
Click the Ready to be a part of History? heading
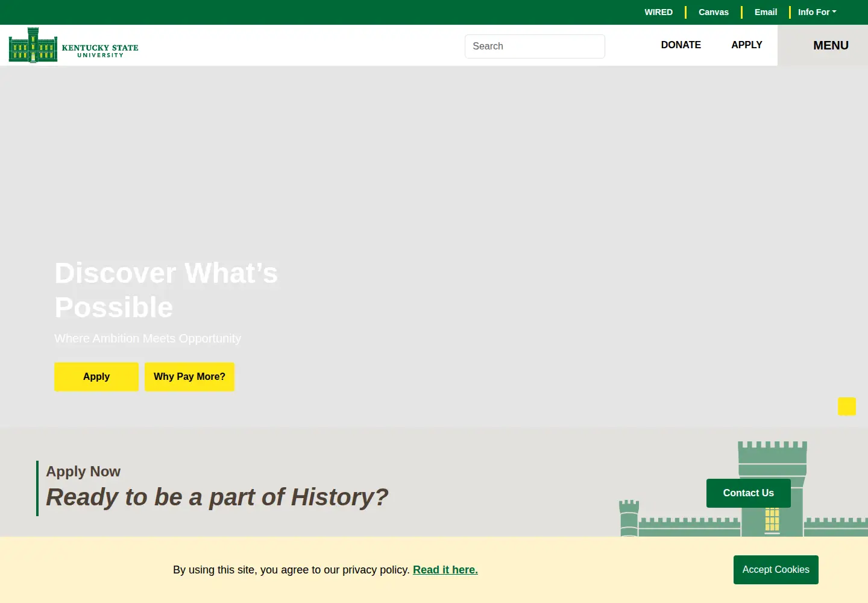[x=217, y=497]
